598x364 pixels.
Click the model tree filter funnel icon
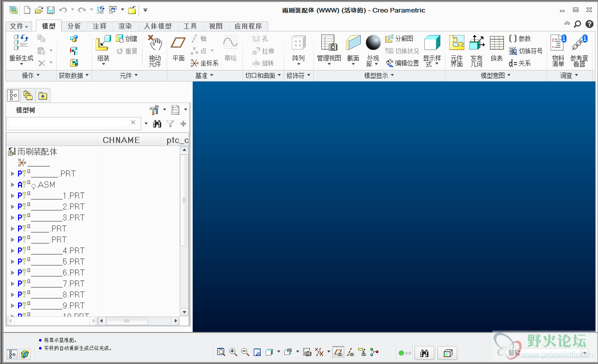[x=170, y=123]
